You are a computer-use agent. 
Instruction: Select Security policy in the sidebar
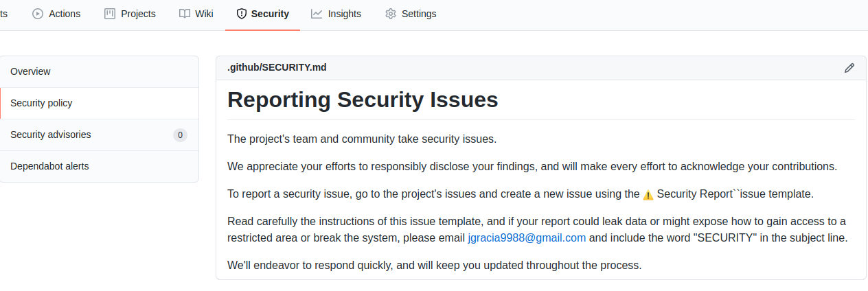tap(41, 103)
